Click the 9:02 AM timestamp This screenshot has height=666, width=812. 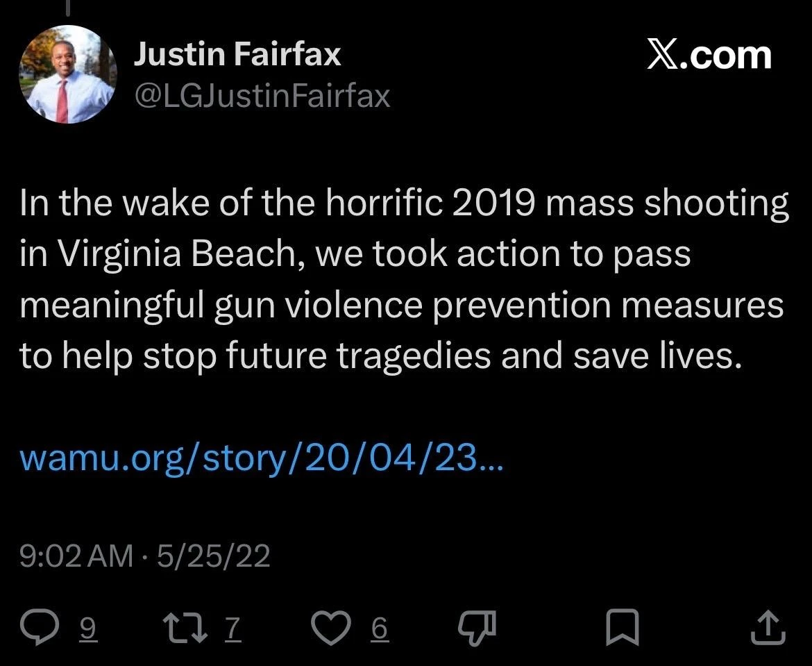[x=76, y=556]
